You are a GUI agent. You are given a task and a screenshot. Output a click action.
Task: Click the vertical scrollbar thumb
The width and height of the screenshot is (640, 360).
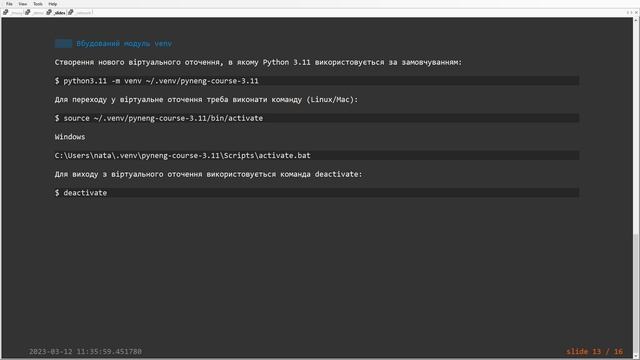(636, 294)
